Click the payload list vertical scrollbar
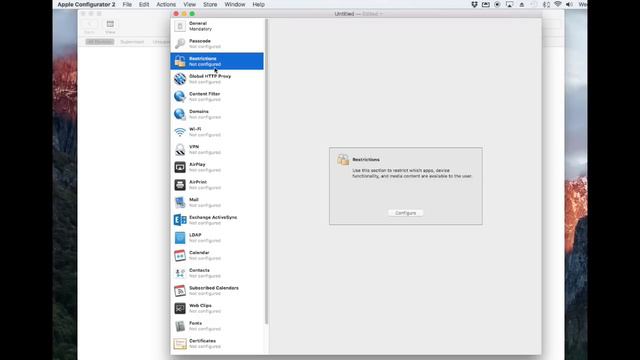This screenshot has height=360, width=640. tap(267, 171)
